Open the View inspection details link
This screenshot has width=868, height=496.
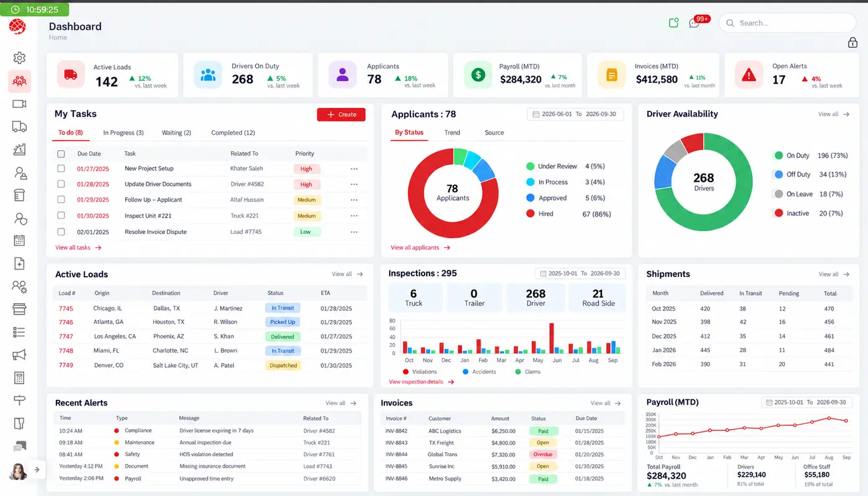pos(422,382)
